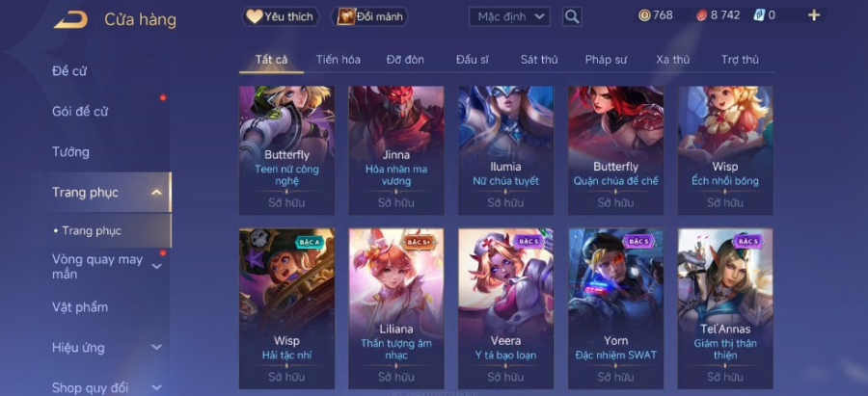Collapse the Trang phục sidebar section

[156, 193]
